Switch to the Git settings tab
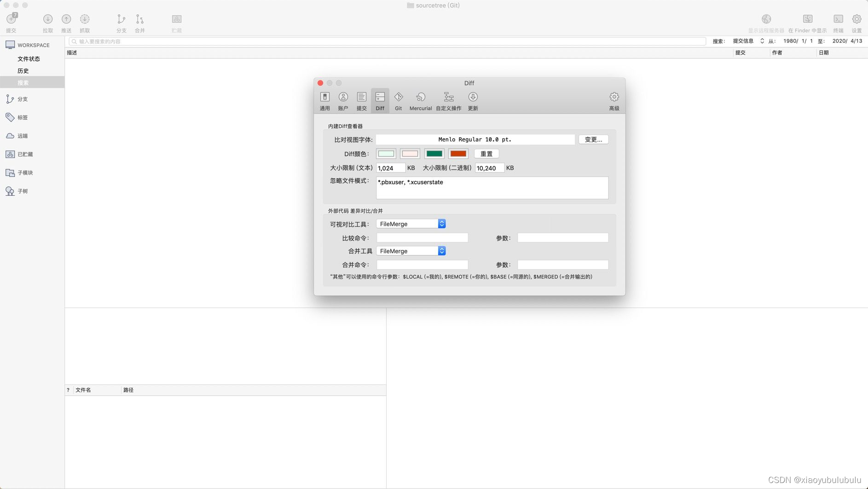Screen dimensions: 868x489 tap(399, 100)
